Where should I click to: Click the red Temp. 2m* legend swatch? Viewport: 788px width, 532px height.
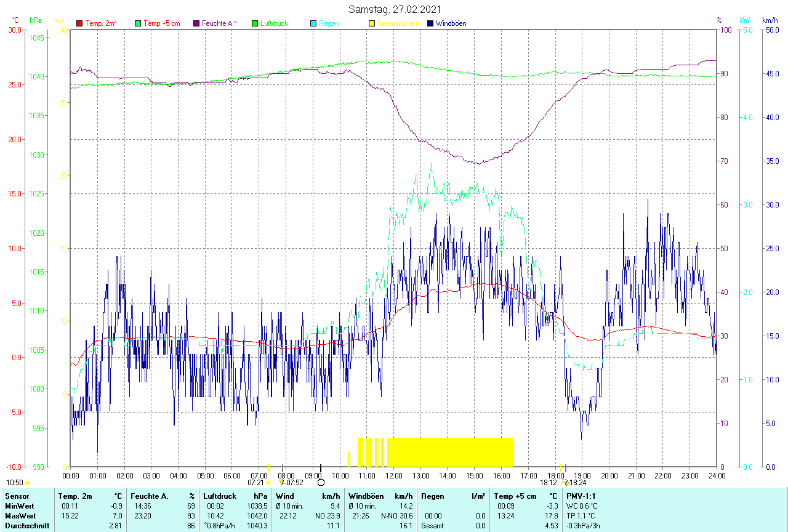click(x=79, y=23)
